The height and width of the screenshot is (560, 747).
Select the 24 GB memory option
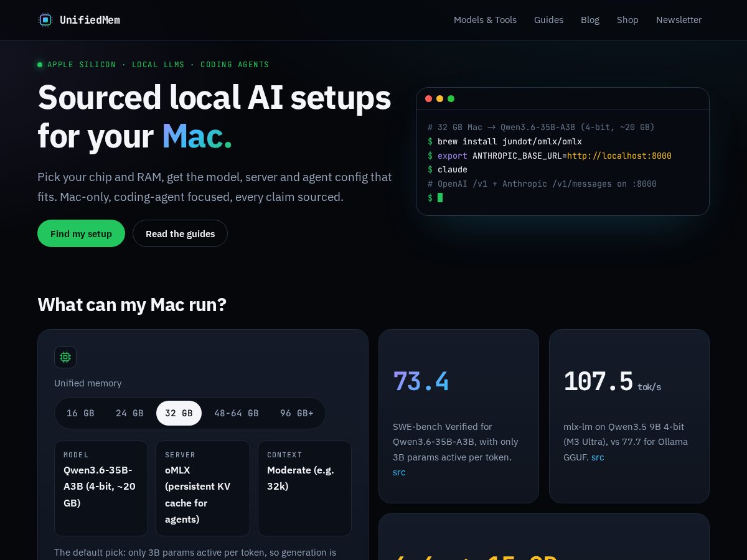point(129,413)
